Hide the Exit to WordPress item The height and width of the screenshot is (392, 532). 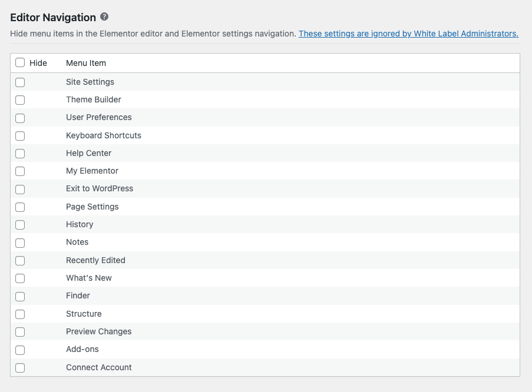[x=19, y=189]
